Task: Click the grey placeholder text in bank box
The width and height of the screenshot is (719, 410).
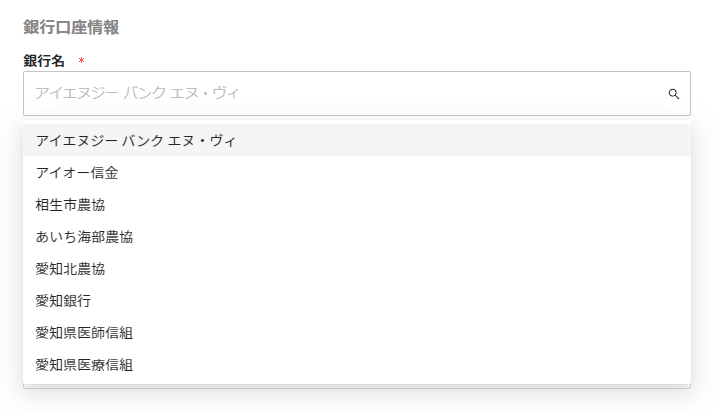Action: pos(137,93)
